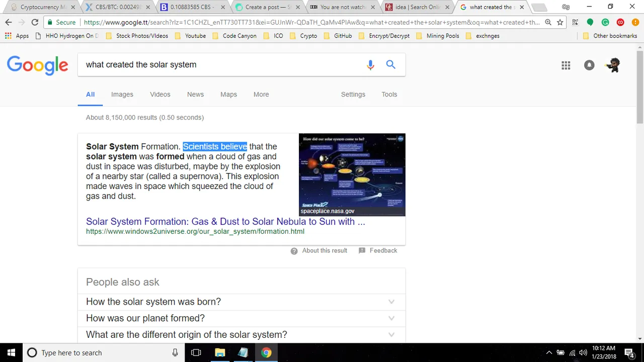Show hidden system tray icons
This screenshot has height=362, width=644.
point(549,352)
